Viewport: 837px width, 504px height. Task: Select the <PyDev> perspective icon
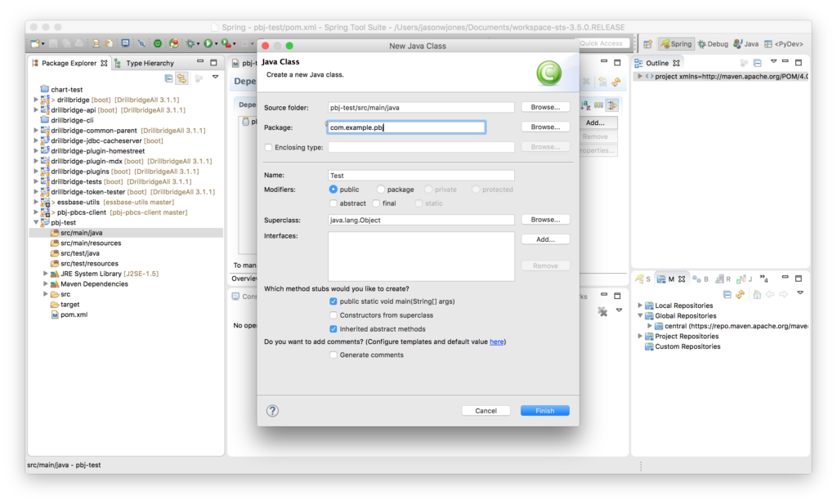pyautogui.click(x=781, y=43)
